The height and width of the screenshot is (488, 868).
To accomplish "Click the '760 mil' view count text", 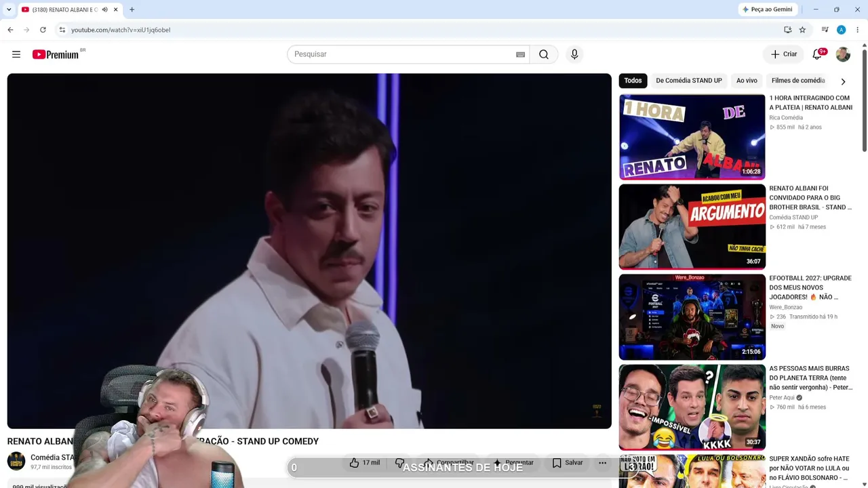I will click(785, 407).
